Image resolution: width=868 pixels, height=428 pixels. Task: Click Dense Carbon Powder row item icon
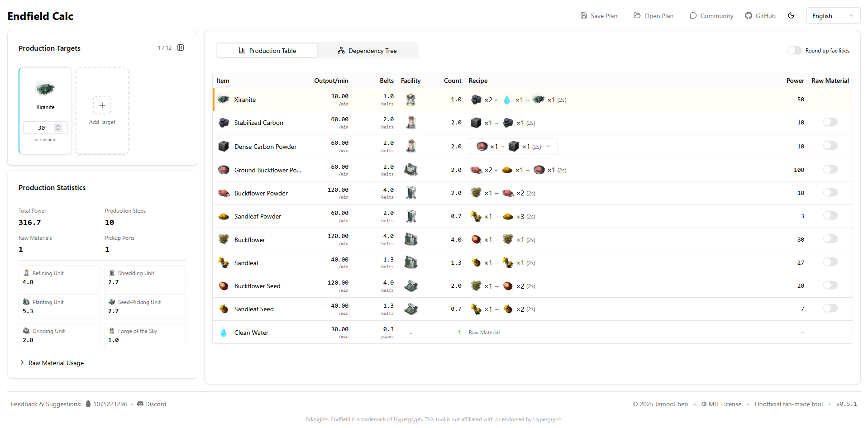(x=224, y=146)
